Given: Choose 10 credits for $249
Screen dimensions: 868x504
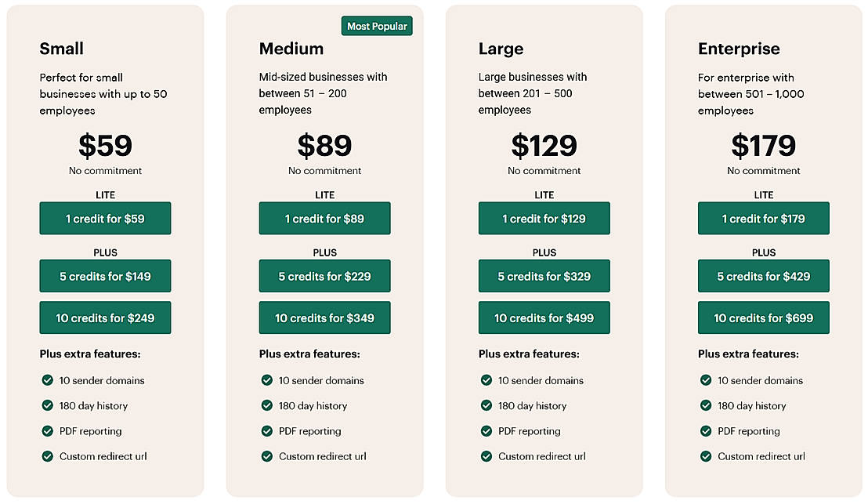Looking at the screenshot, I should 105,318.
